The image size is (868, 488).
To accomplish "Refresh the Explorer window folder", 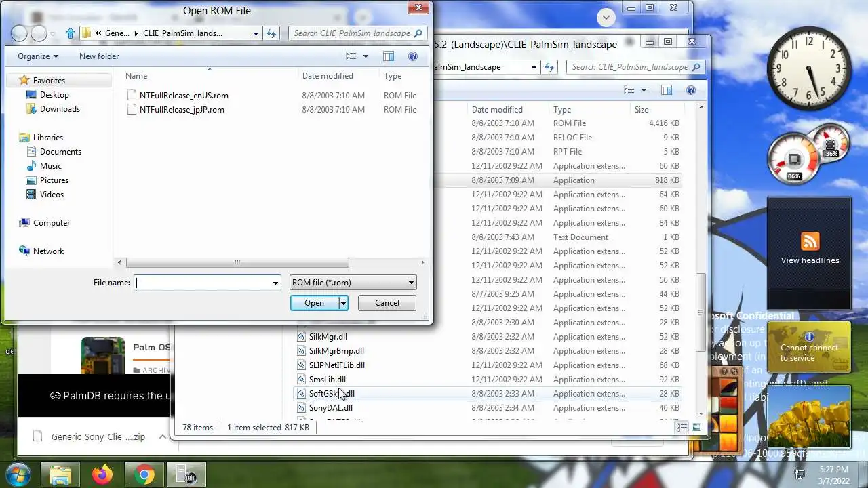I will point(549,67).
